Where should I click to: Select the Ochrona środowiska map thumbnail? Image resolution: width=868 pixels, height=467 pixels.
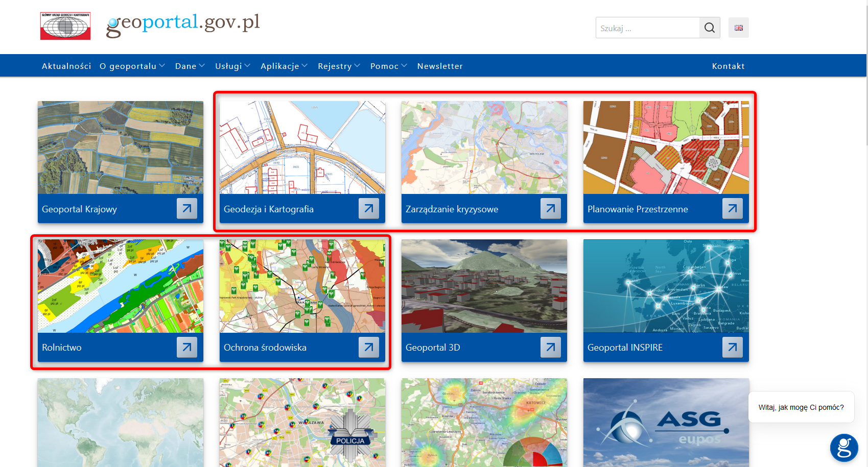[x=302, y=286]
